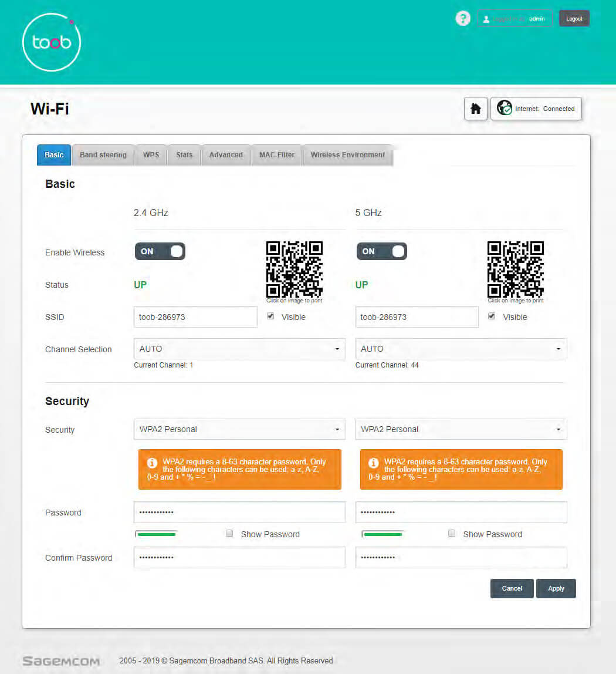
Task: Open 2.4 GHz Channel Selection dropdown
Action: [239, 349]
